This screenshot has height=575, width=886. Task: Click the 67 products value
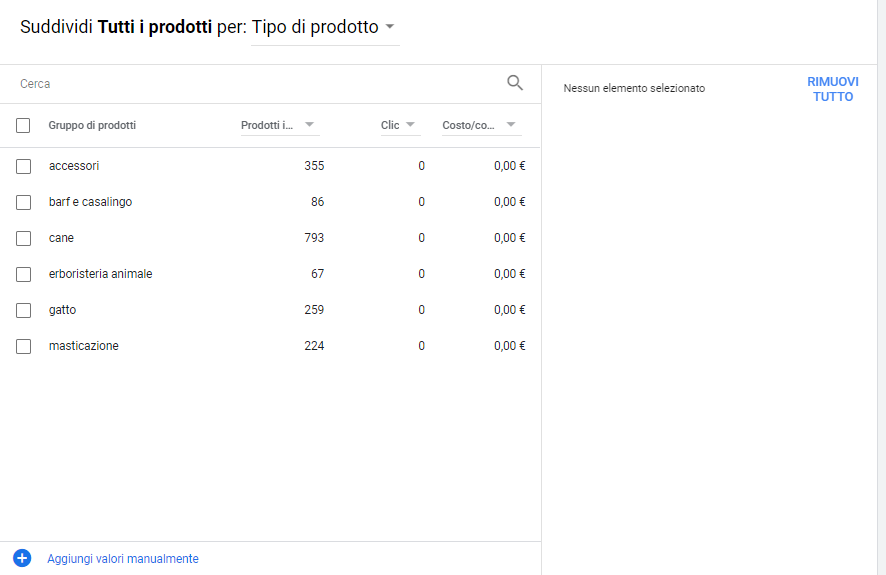coord(318,274)
